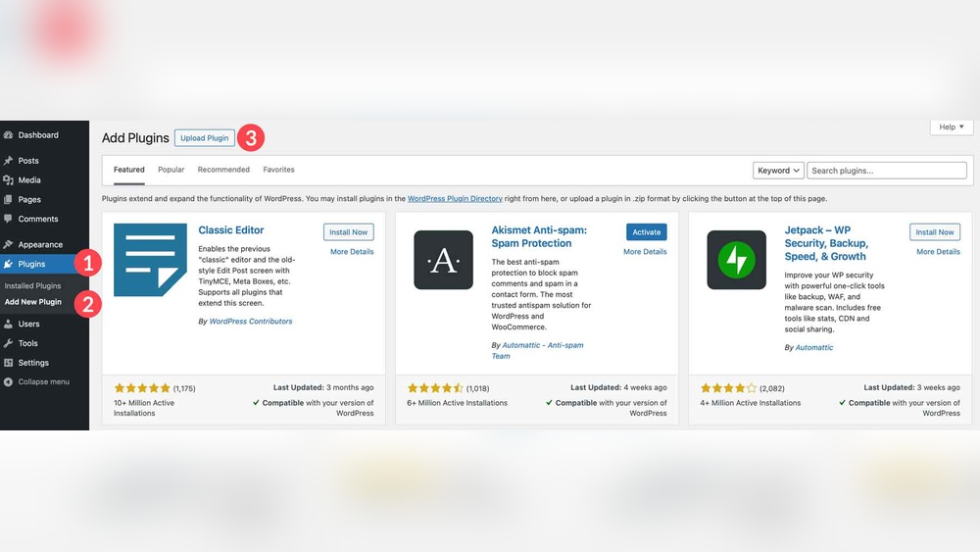This screenshot has height=552, width=980.
Task: Click "4+ Million Active Installations" text
Action: point(750,403)
